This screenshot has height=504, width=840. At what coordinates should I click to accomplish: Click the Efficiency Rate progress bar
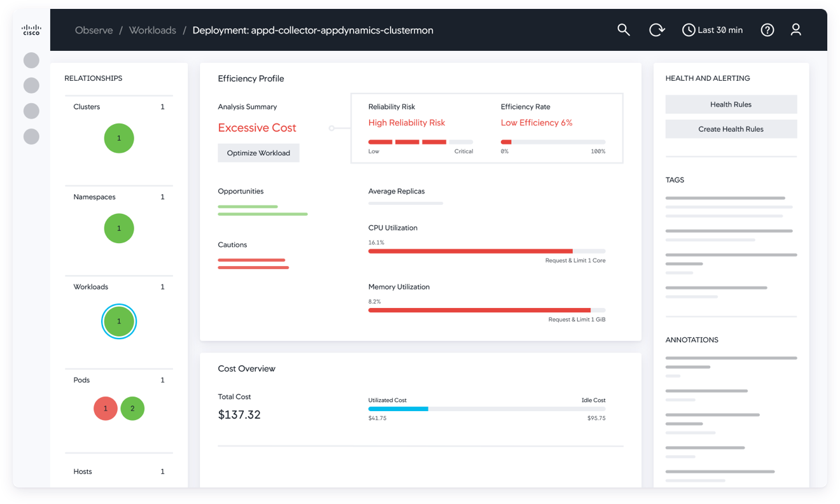point(553,142)
